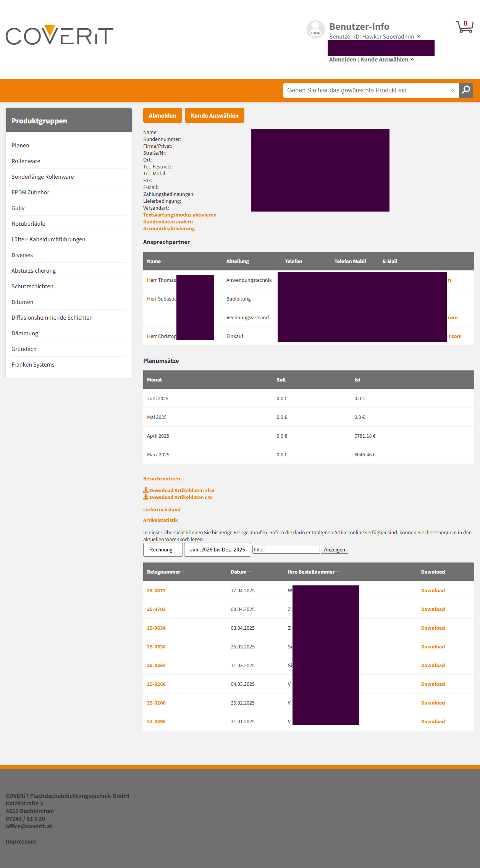480x868 pixels.
Task: Select Sonderlänge Rollenware in the sidebar
Action: click(43, 177)
